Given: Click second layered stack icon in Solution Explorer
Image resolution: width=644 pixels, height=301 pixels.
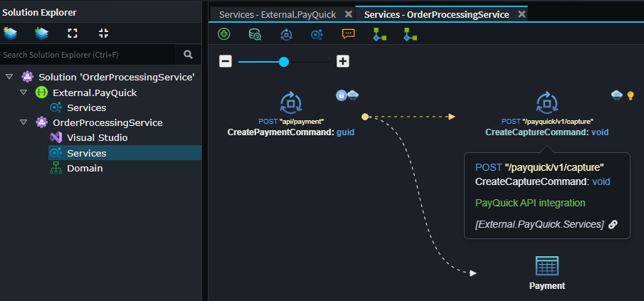Looking at the screenshot, I should point(41,33).
